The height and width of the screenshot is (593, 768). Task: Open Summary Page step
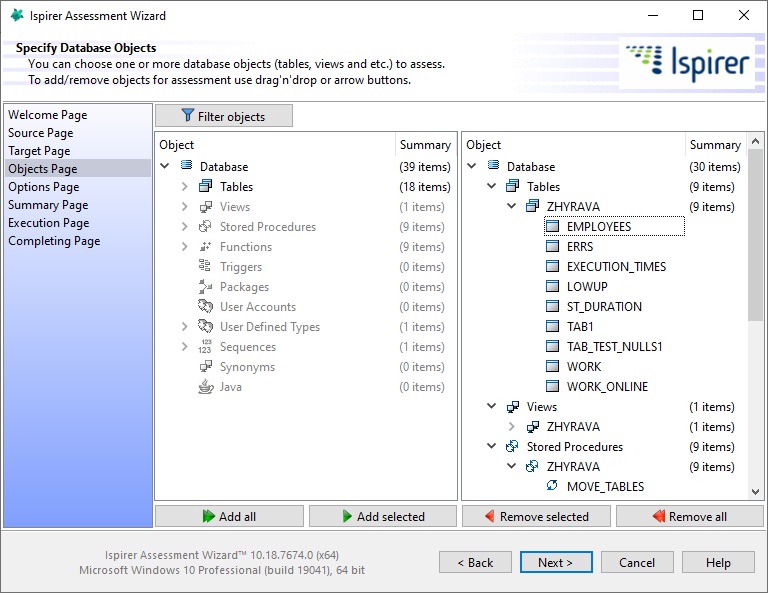tap(48, 205)
